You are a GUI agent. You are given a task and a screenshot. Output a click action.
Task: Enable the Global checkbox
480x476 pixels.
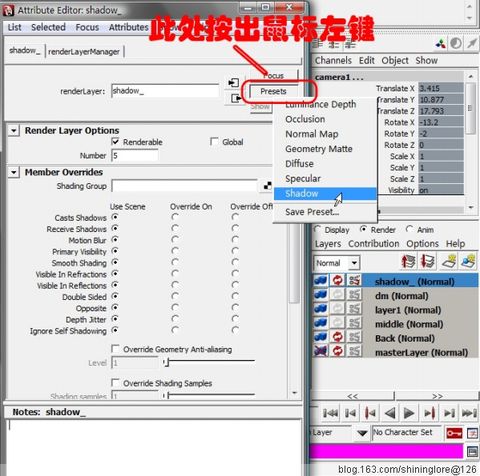point(214,142)
